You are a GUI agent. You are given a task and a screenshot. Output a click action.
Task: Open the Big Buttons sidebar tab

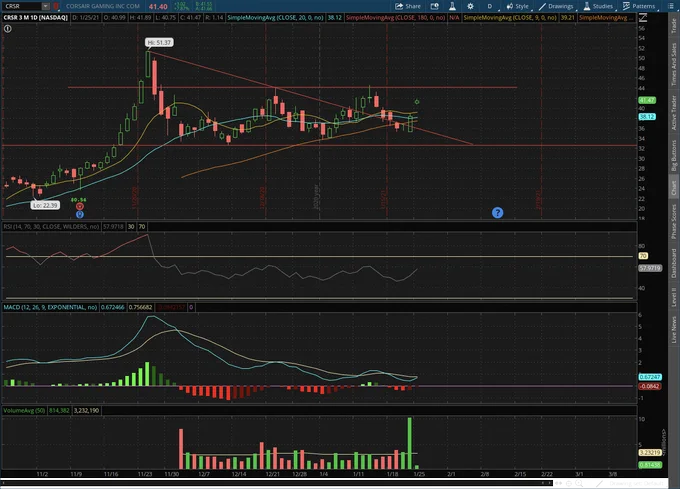(x=673, y=155)
